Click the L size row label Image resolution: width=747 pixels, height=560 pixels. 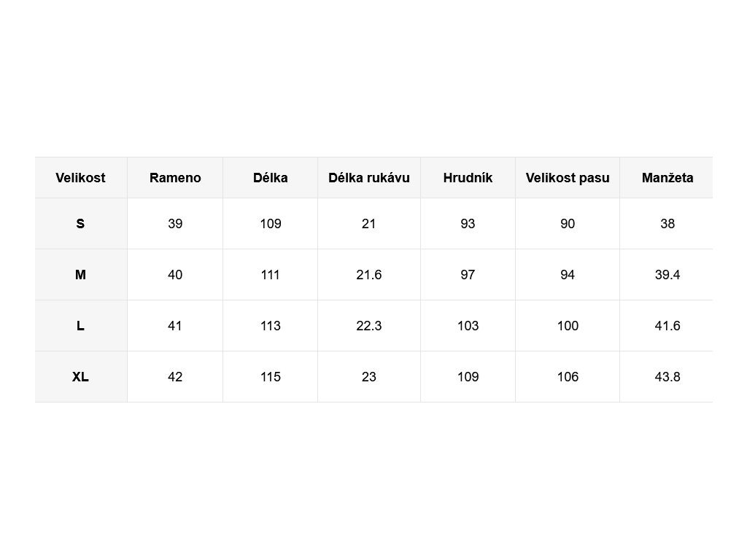[x=80, y=326]
